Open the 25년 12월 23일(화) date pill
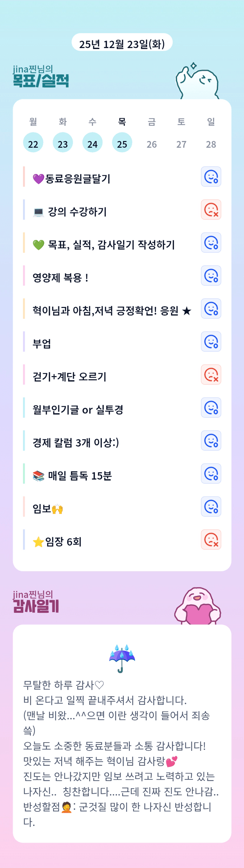The height and width of the screenshot is (868, 244). click(122, 44)
